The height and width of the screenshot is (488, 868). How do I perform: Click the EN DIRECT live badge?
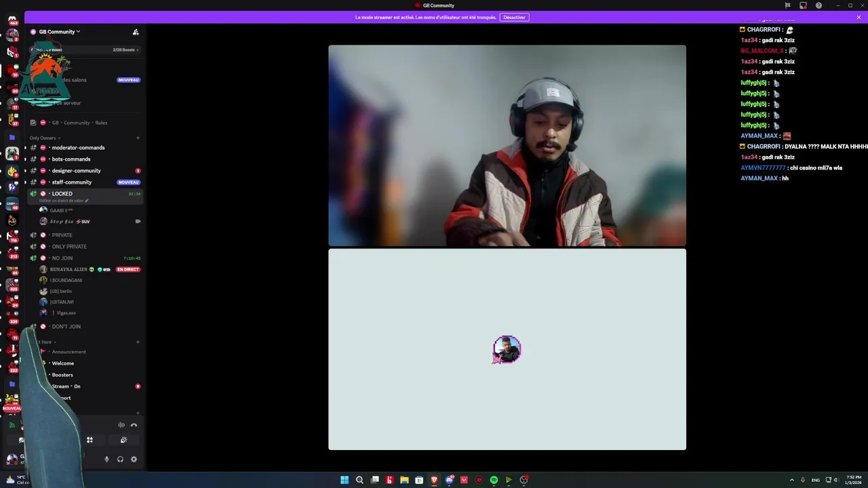pos(127,270)
